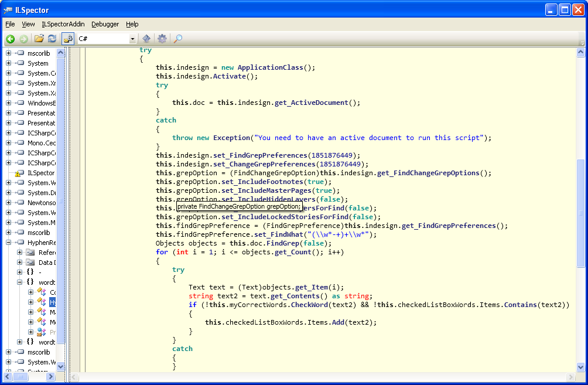Expand the highlighted Hy class node
This screenshot has width=588, height=385.
[31, 302]
